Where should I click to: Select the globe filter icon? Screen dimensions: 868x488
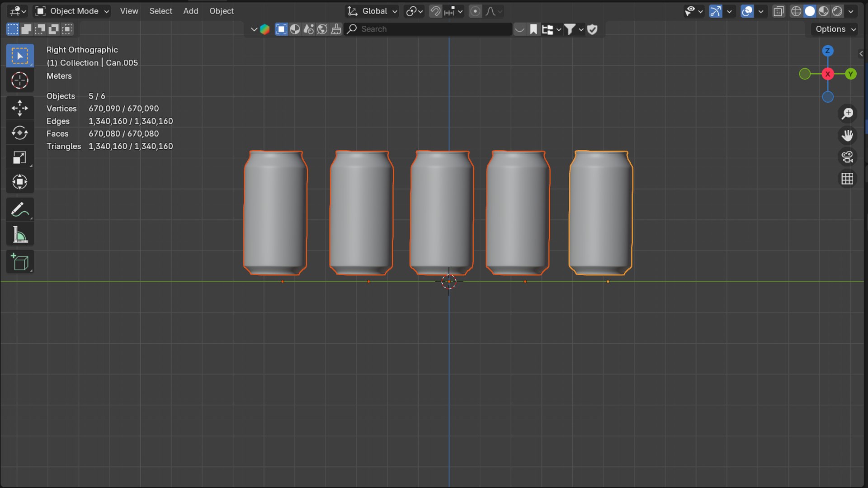tap(322, 29)
